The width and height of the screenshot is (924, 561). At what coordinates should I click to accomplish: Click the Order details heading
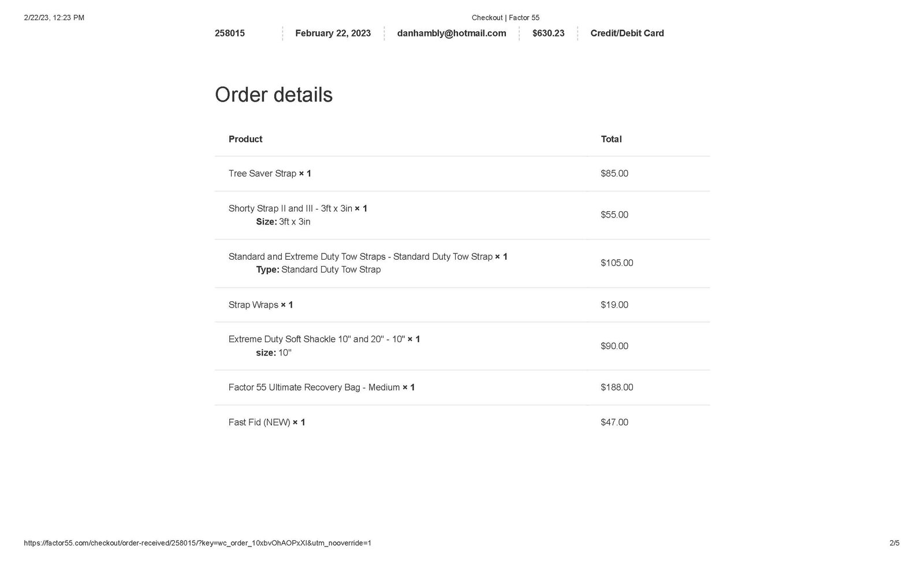click(274, 95)
